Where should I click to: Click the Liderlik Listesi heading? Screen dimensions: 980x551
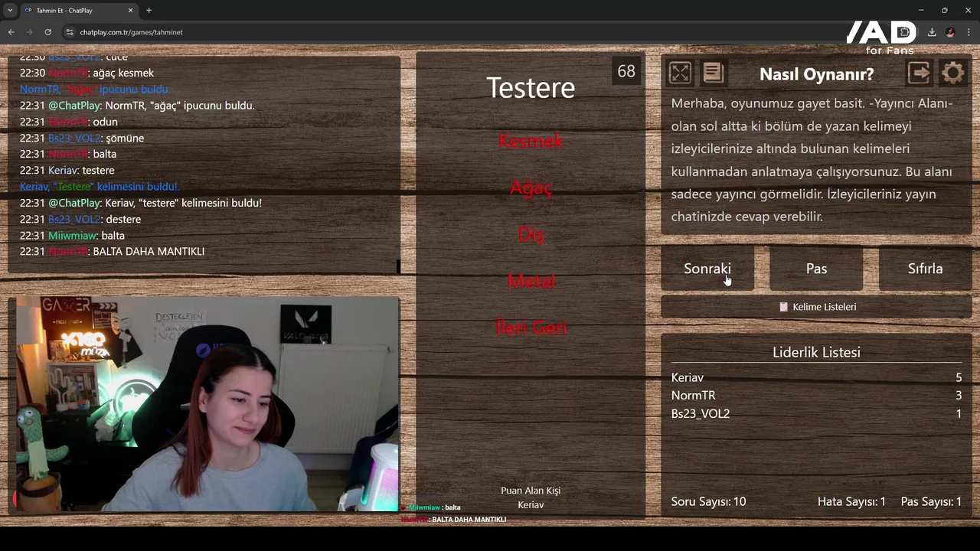pos(816,352)
